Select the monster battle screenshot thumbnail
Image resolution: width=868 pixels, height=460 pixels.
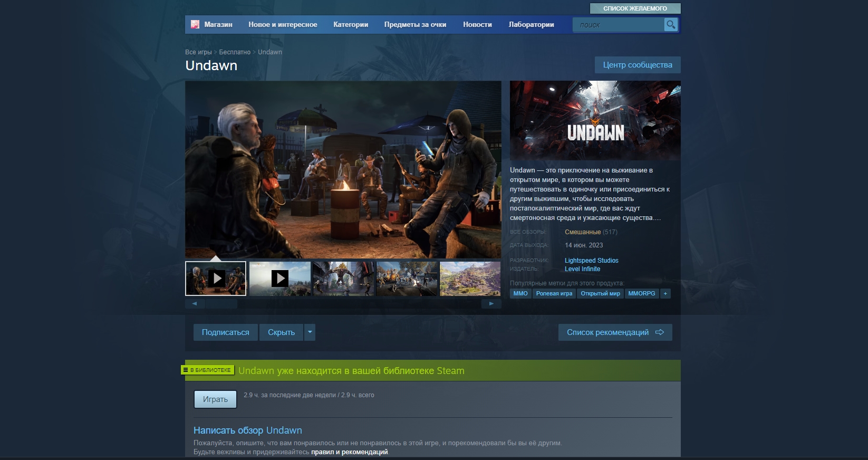pos(343,279)
